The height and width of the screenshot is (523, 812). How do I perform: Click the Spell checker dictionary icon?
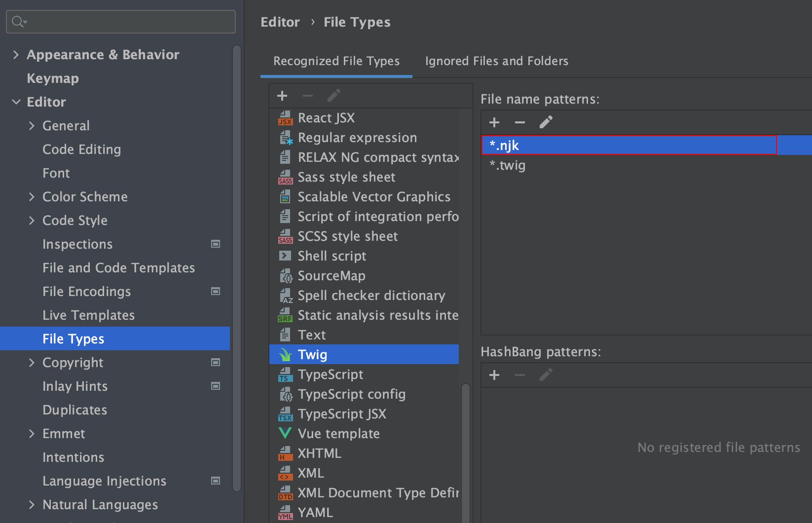point(286,296)
